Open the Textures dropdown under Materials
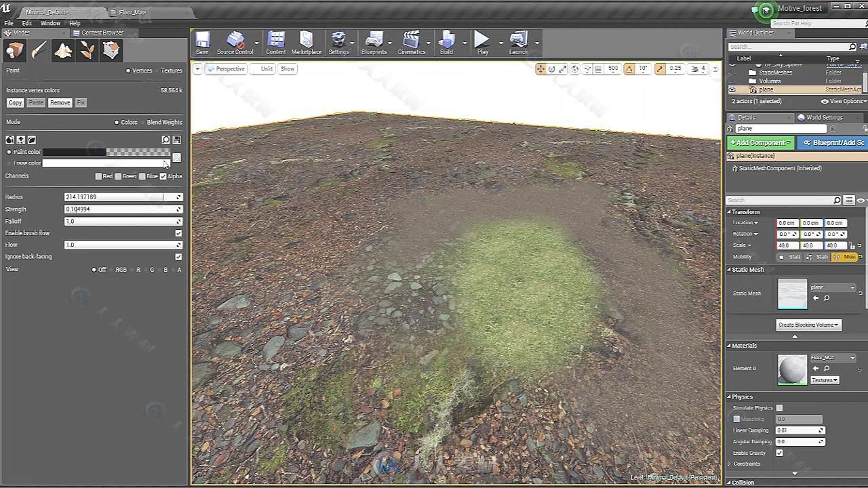The image size is (868, 488). (825, 380)
